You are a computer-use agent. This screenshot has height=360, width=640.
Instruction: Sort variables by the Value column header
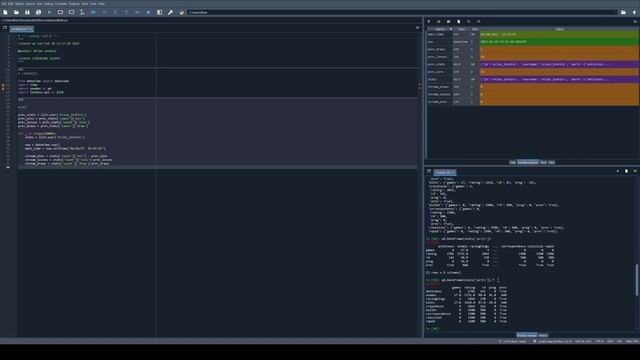[559, 29]
